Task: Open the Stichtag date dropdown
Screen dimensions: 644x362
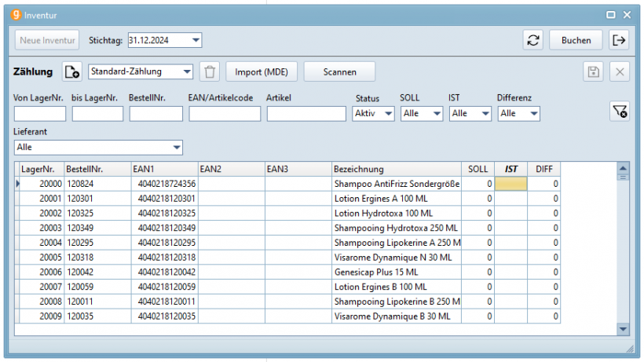Action: click(x=196, y=40)
